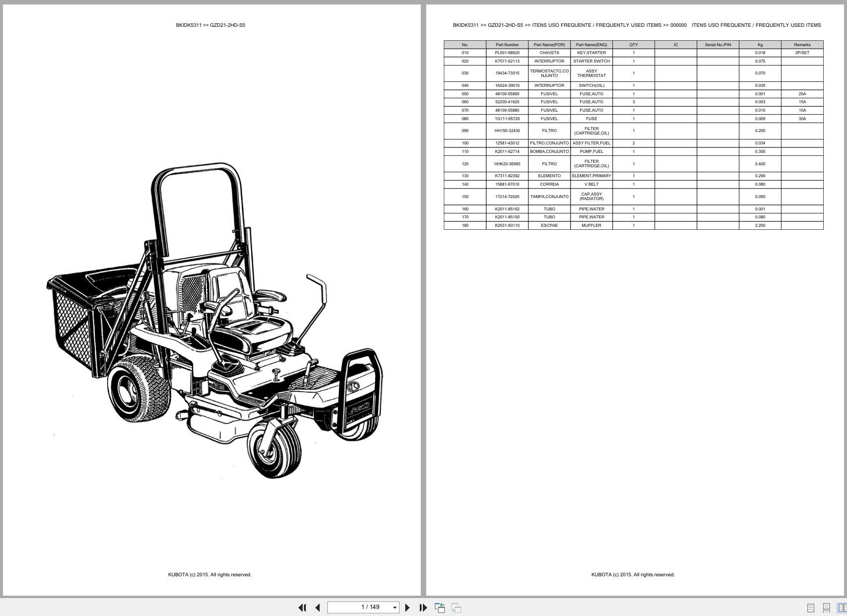Click the 30A remark for the FUSE row

click(802, 119)
